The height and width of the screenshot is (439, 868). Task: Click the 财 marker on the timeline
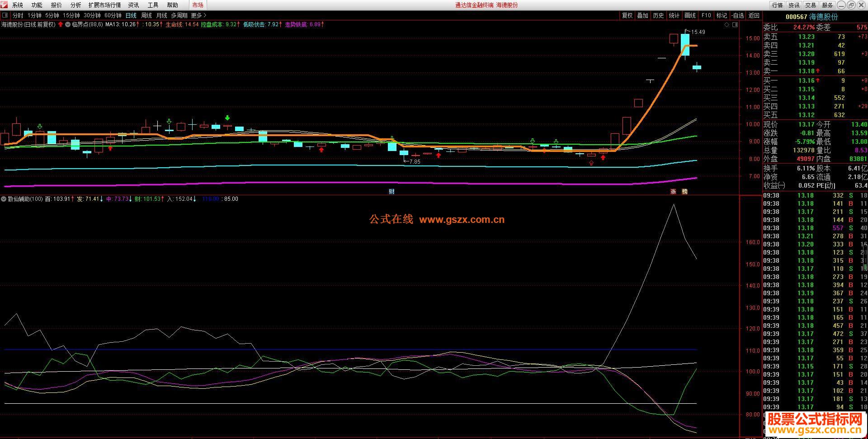[392, 192]
